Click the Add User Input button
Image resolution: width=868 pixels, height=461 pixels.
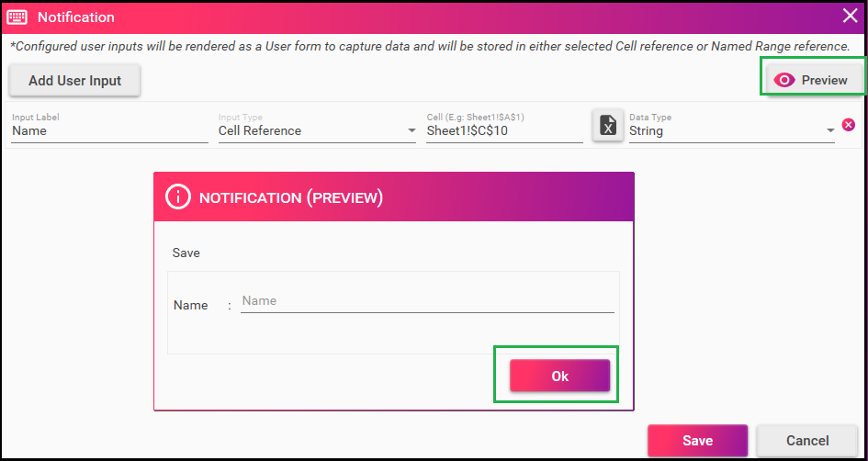pyautogui.click(x=74, y=80)
